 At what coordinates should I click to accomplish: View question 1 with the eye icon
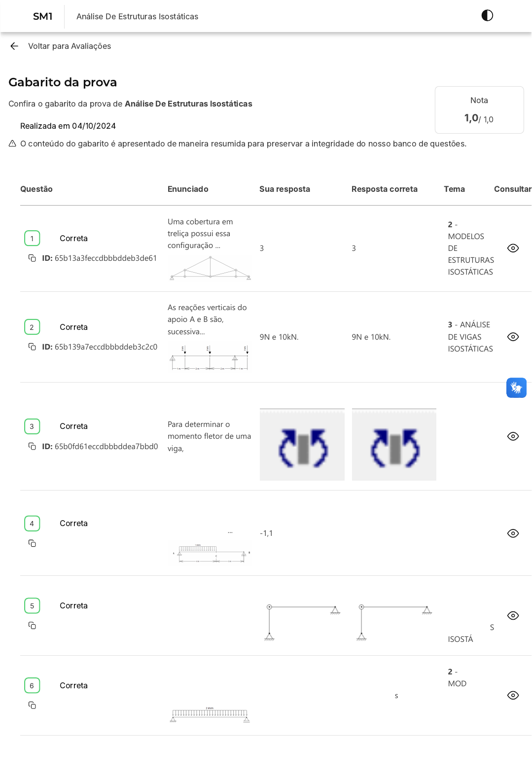[x=513, y=248]
